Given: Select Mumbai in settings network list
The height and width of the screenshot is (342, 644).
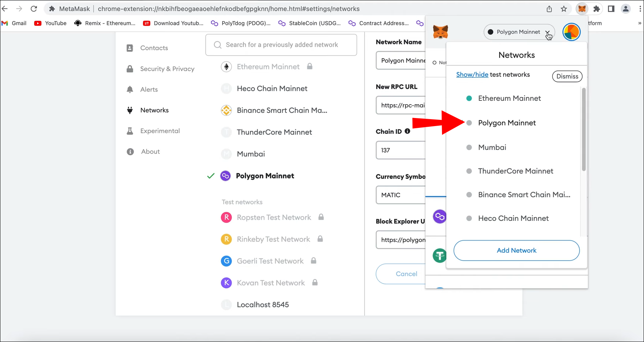Looking at the screenshot, I should click(x=243, y=154).
